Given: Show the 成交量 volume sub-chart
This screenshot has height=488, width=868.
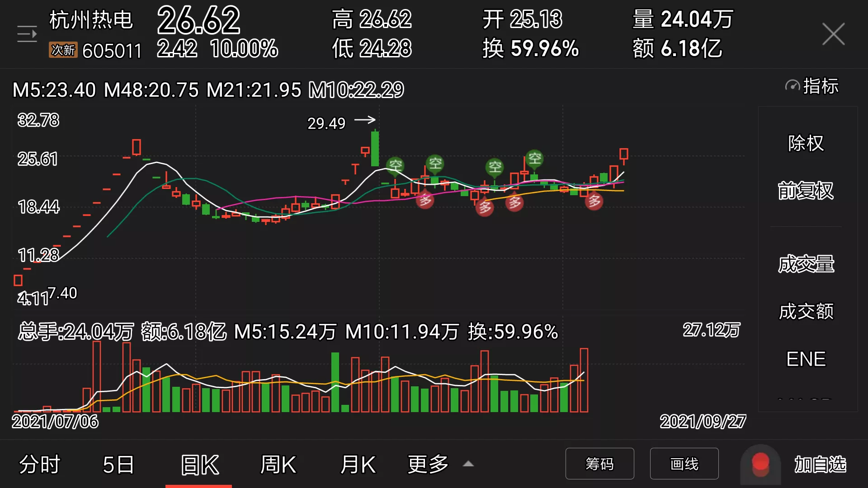Looking at the screenshot, I should [806, 264].
